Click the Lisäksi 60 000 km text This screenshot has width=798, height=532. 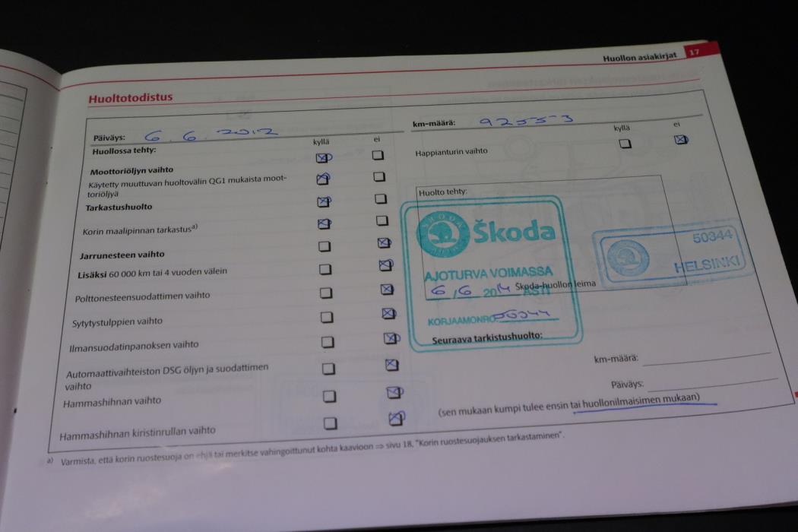(152, 273)
